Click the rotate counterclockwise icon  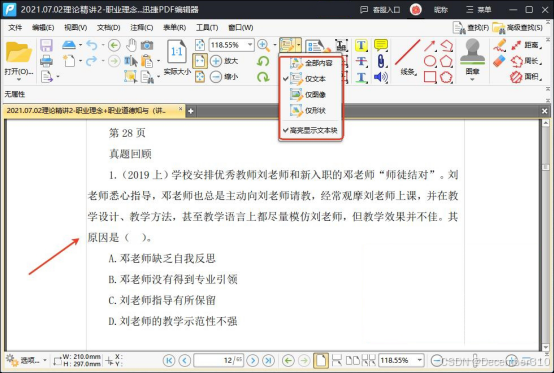263,61
